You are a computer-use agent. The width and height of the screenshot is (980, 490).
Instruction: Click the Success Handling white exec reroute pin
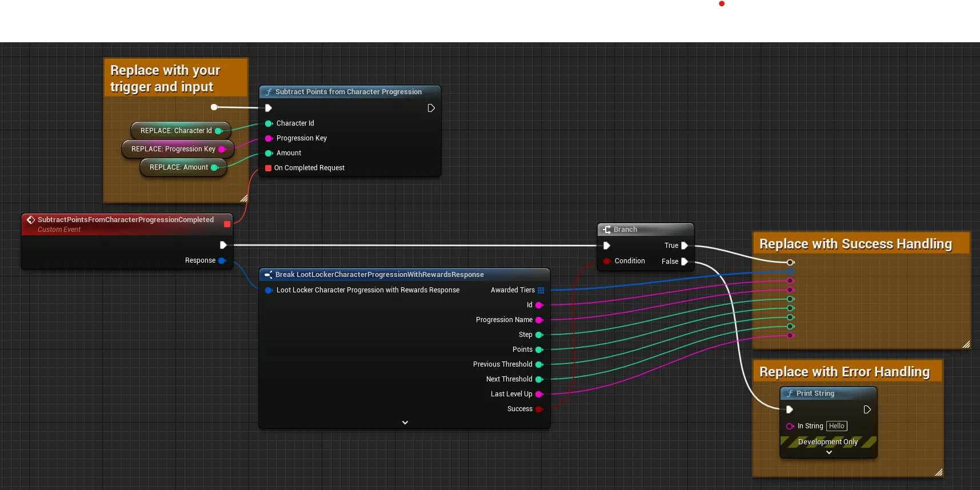click(x=791, y=263)
